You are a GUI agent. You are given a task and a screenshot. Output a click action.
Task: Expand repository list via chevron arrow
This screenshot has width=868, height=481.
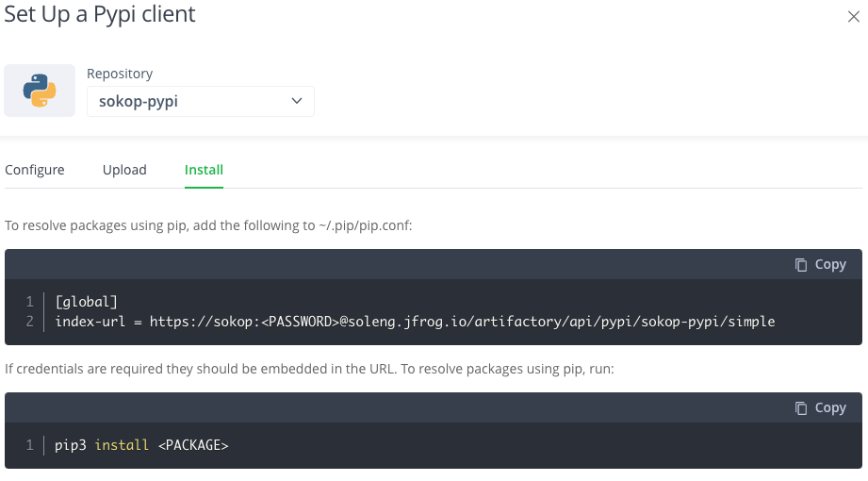pos(297,101)
